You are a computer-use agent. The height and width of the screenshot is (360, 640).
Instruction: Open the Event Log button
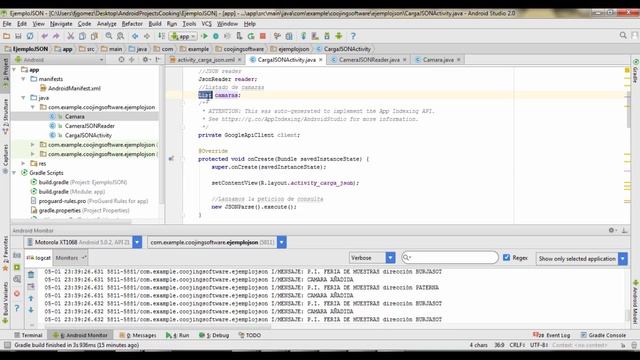[551, 335]
